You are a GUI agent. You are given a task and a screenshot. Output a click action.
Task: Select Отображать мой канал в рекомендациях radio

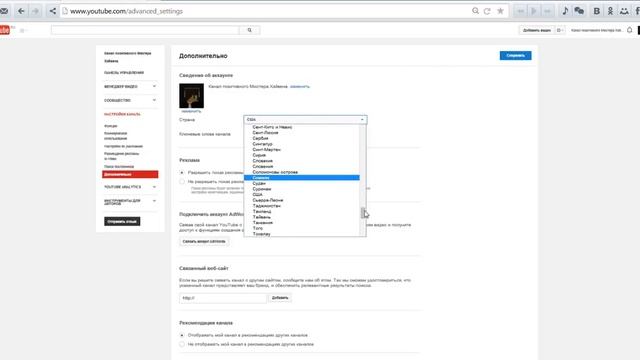point(182,335)
